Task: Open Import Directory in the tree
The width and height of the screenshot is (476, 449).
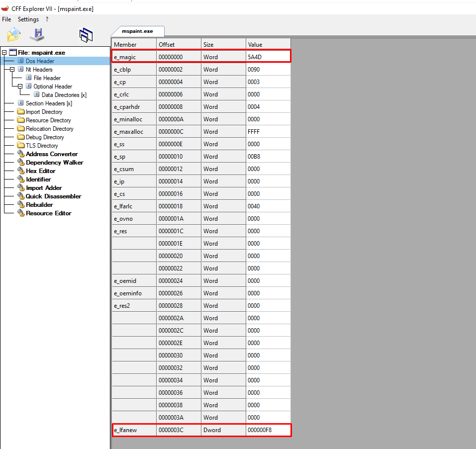Action: click(x=44, y=112)
